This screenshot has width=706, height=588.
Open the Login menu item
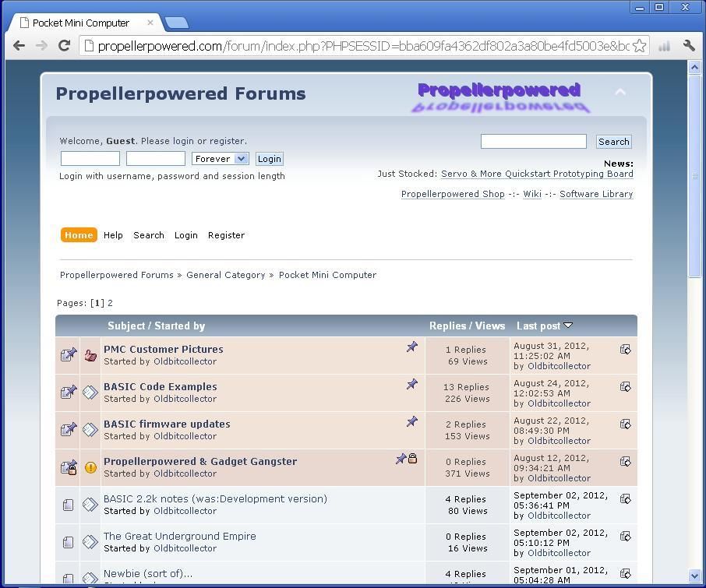[x=186, y=235]
